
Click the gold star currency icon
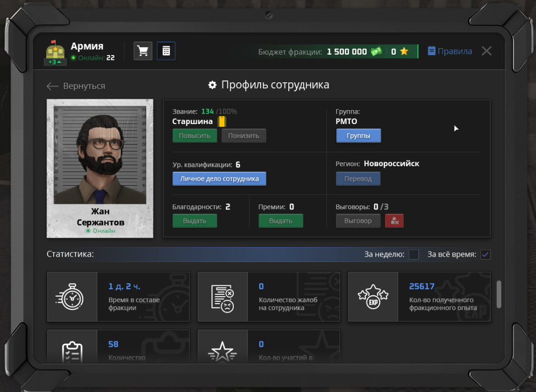(404, 52)
